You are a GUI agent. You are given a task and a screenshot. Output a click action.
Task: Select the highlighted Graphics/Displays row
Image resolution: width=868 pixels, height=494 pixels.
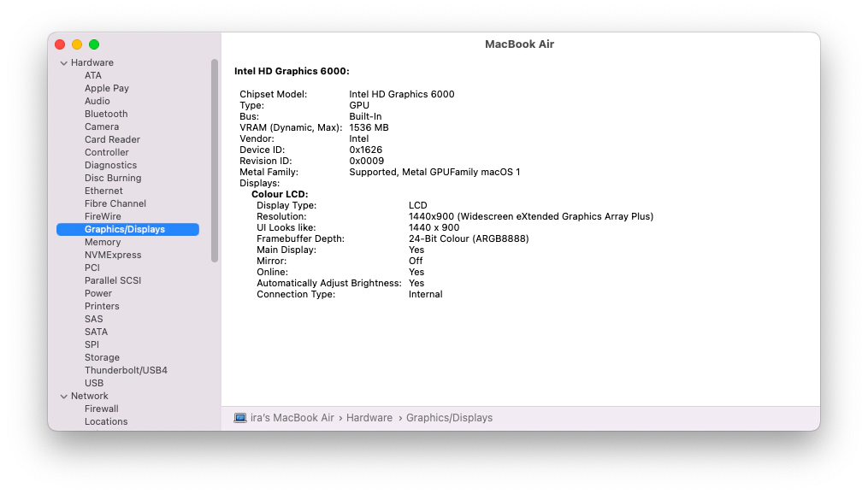click(x=128, y=229)
